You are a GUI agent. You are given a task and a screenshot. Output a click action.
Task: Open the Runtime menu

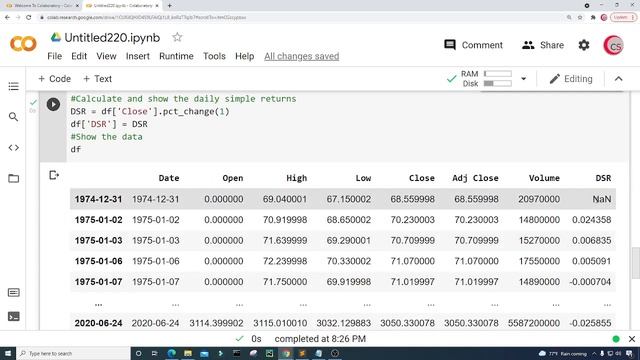click(x=176, y=56)
